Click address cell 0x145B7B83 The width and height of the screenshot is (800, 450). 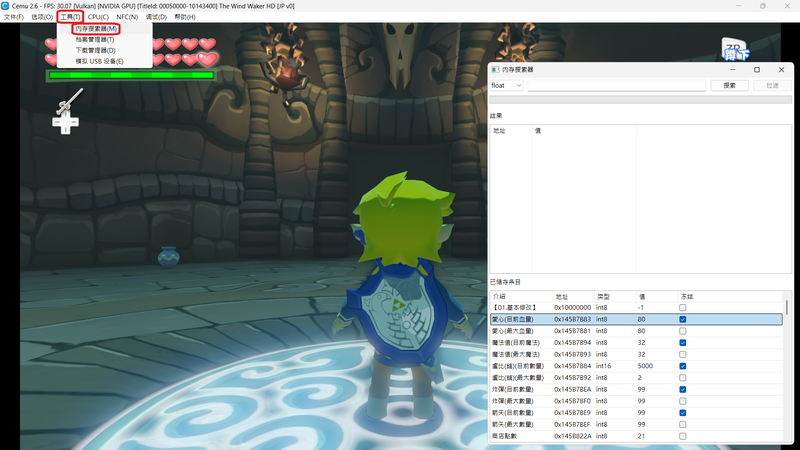pyautogui.click(x=572, y=319)
